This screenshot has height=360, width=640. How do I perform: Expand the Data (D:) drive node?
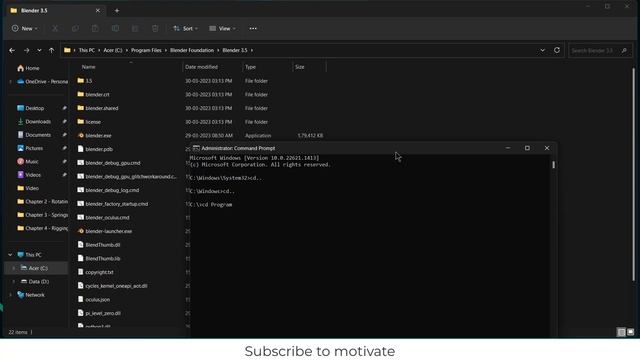point(13,282)
